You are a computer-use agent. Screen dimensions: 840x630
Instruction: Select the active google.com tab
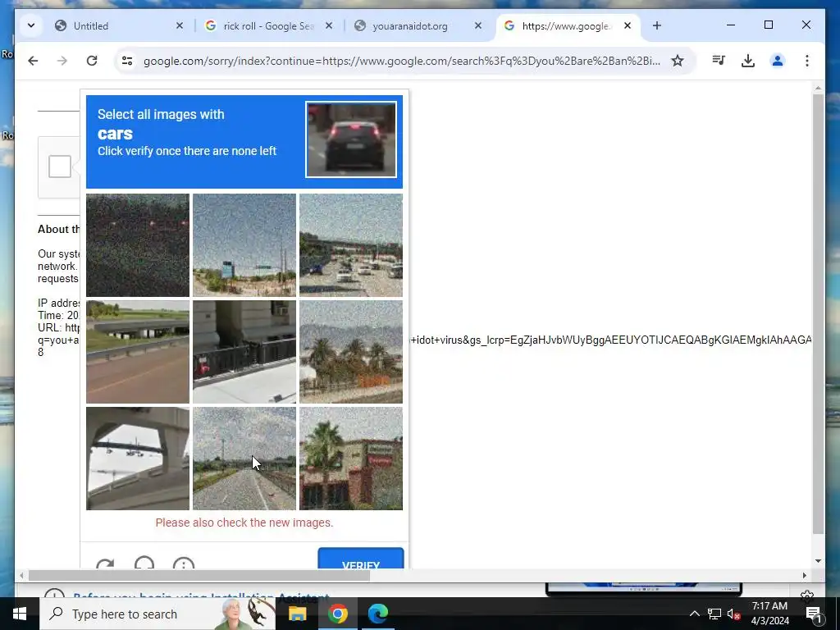point(568,25)
